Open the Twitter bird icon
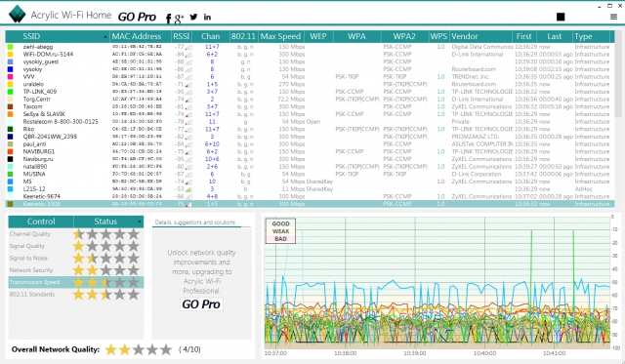 pyautogui.click(x=193, y=17)
